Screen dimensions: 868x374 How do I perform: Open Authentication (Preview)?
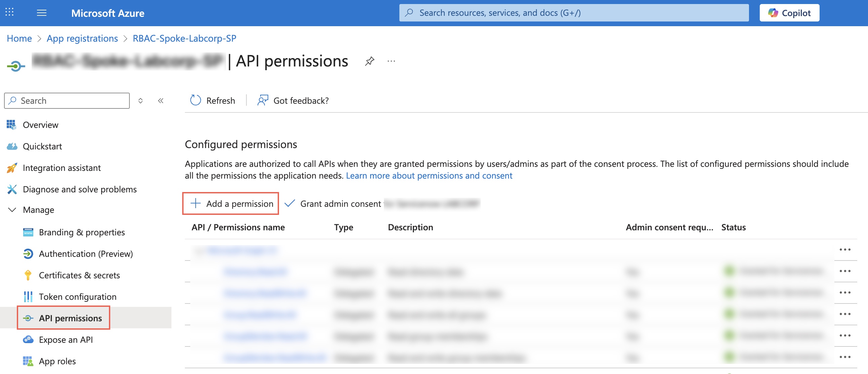click(86, 254)
